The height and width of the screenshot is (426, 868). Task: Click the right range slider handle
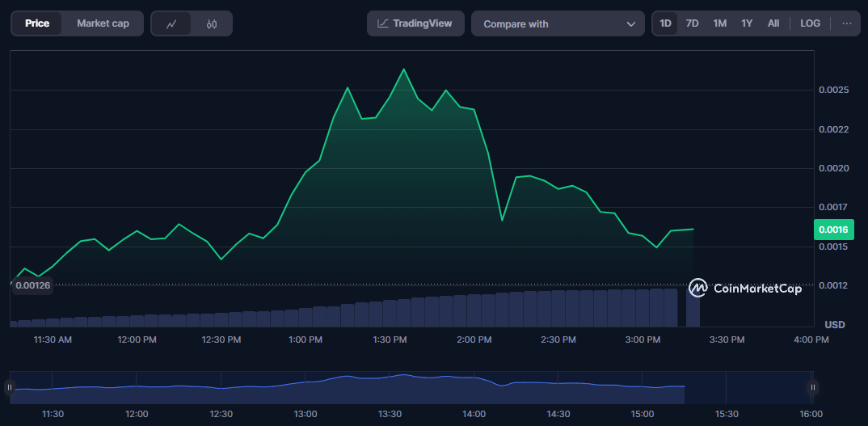point(812,388)
